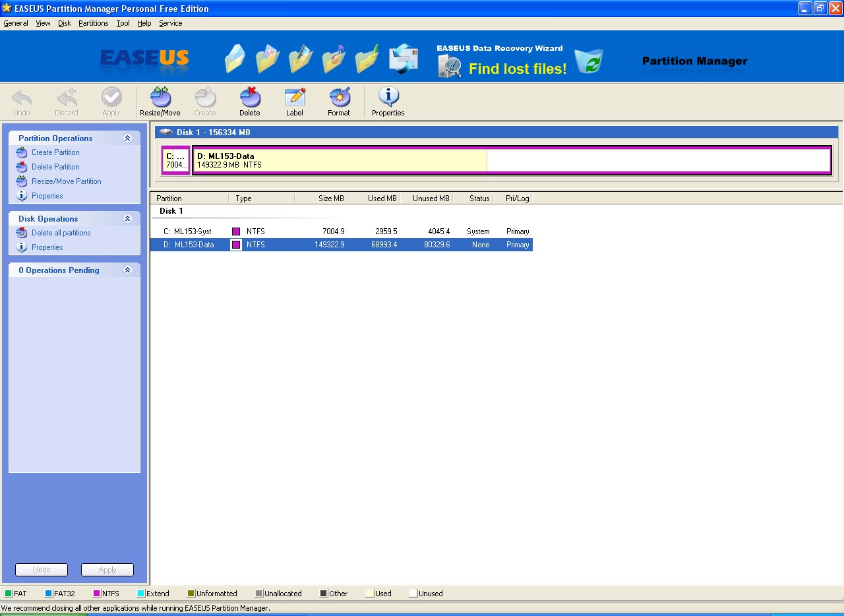The image size is (844, 616).
Task: Select the C: ML153-Syst partition row
Action: tap(342, 231)
